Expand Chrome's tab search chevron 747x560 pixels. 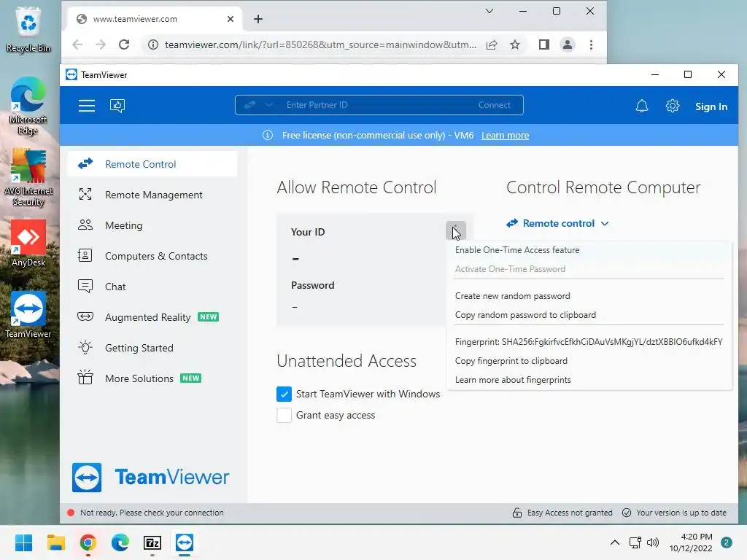click(x=489, y=11)
